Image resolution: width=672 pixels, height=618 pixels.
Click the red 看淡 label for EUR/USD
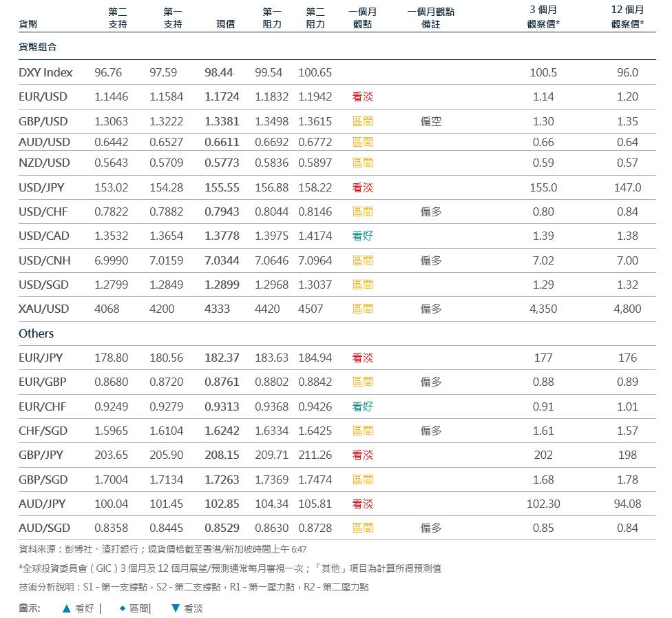point(362,97)
